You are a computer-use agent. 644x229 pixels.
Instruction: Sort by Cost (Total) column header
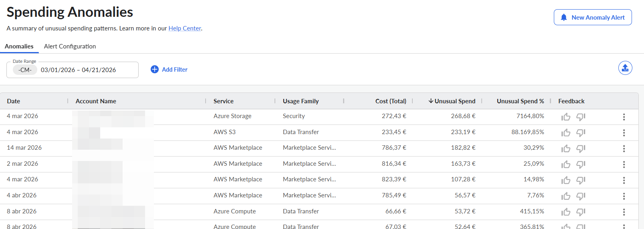point(391,101)
